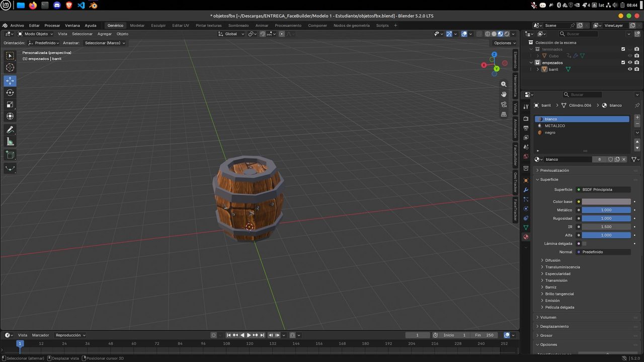Switch to solid viewport shading

click(x=494, y=34)
